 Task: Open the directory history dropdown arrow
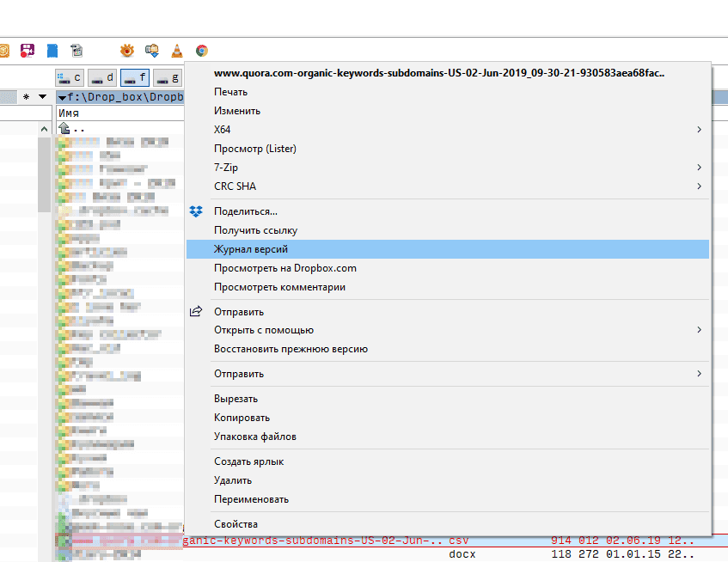point(42,97)
